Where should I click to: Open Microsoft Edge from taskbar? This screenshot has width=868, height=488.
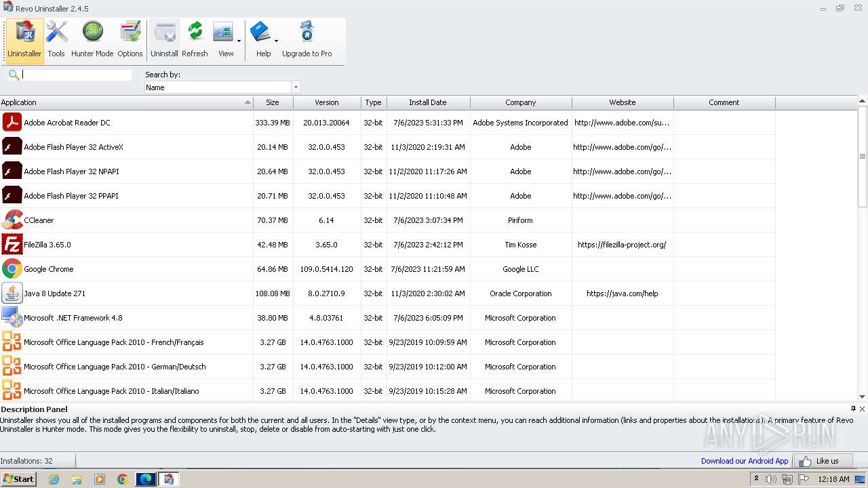pyautogui.click(x=146, y=479)
